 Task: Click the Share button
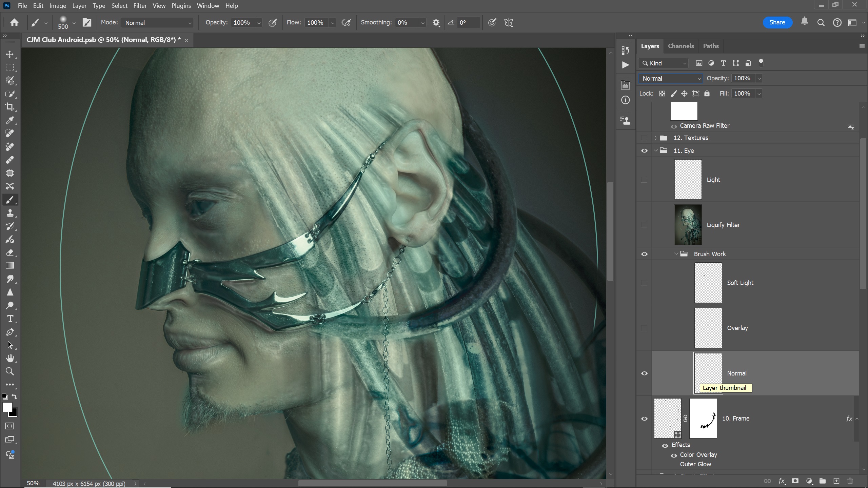pos(777,22)
